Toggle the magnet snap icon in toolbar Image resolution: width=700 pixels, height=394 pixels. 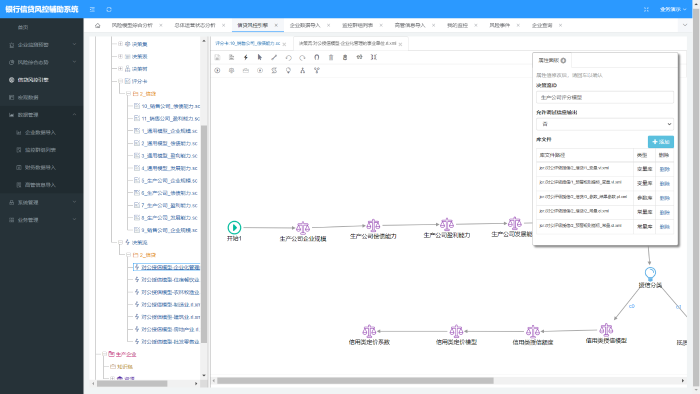[x=317, y=57]
